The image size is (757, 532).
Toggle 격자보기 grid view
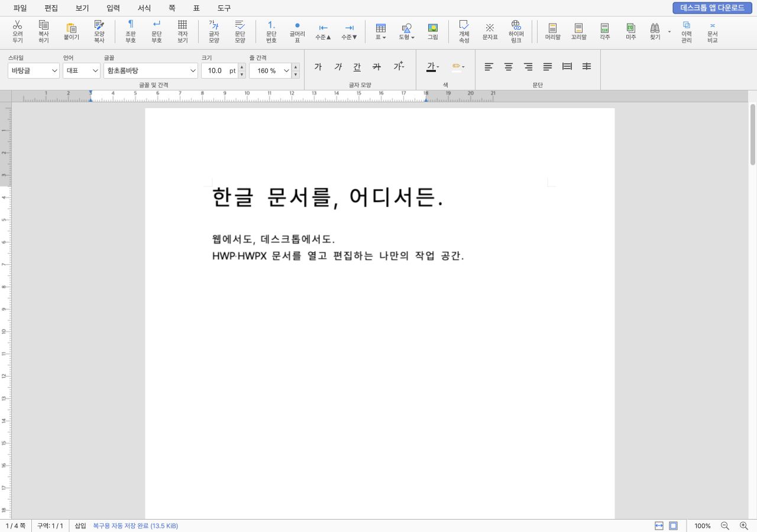183,31
